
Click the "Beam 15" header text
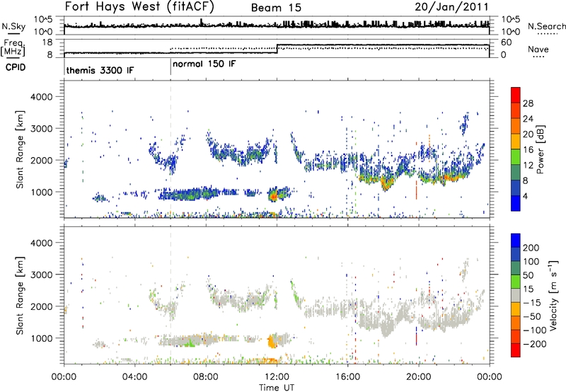tap(276, 8)
